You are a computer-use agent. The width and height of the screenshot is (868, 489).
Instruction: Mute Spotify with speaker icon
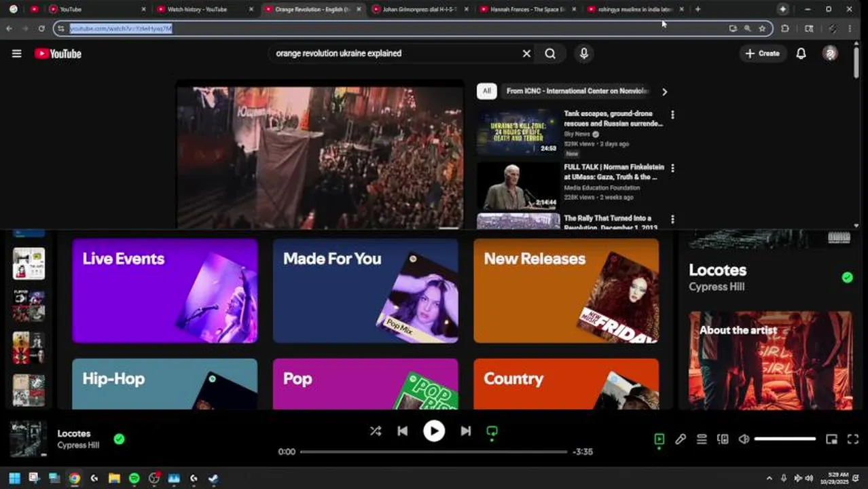click(744, 439)
